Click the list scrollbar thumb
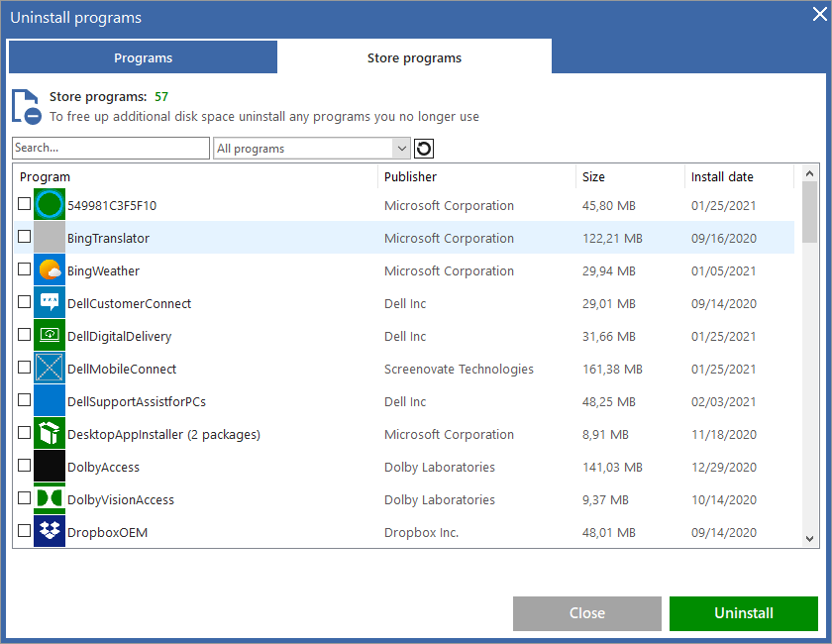This screenshot has width=832, height=644. (x=810, y=212)
